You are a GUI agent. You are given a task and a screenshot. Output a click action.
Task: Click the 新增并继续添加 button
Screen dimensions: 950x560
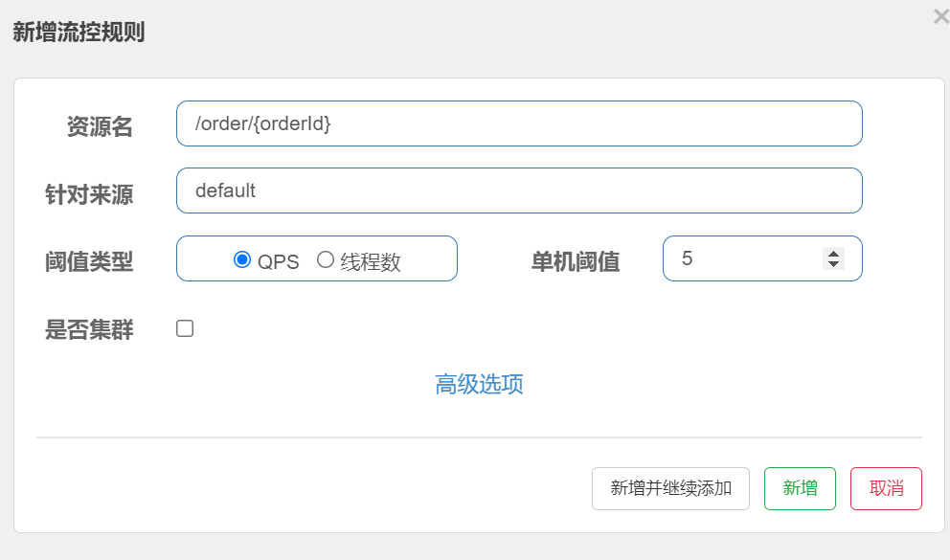[670, 488]
